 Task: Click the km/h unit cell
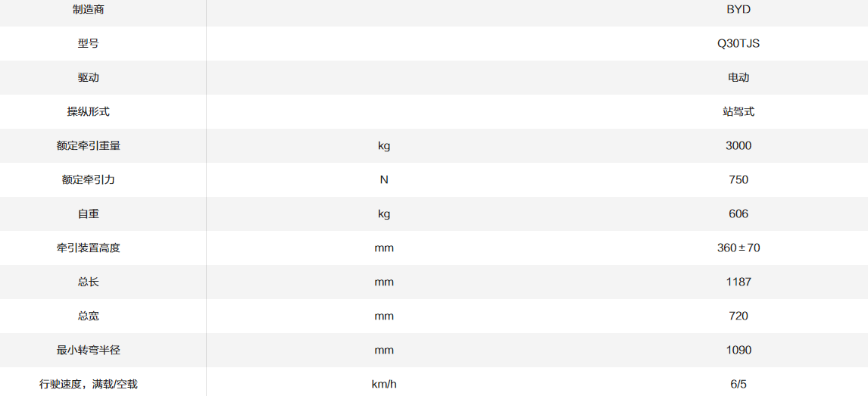point(384,384)
